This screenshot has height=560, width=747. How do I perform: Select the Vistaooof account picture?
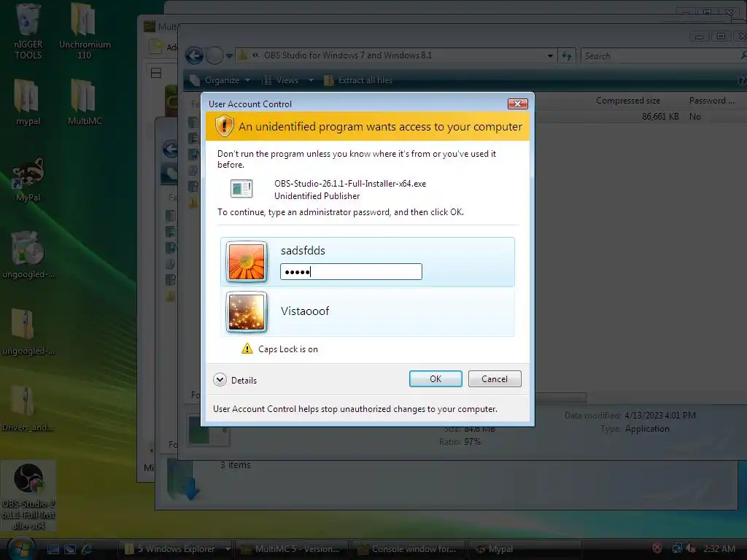point(247,312)
